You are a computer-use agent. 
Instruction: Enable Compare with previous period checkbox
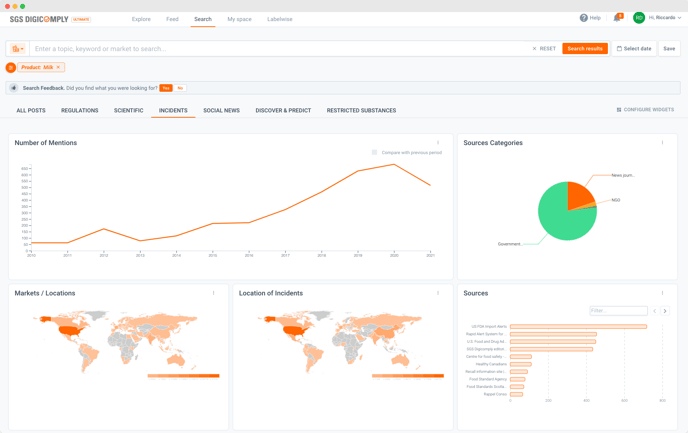tap(375, 153)
